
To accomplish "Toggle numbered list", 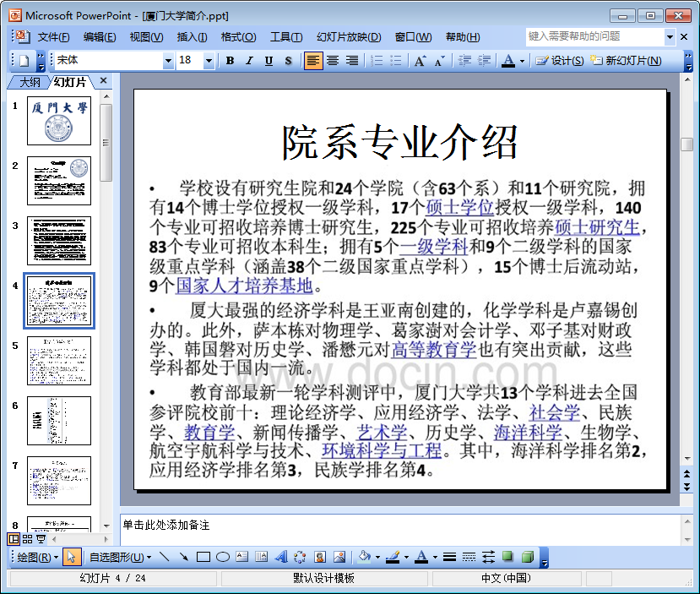I will pos(377,61).
